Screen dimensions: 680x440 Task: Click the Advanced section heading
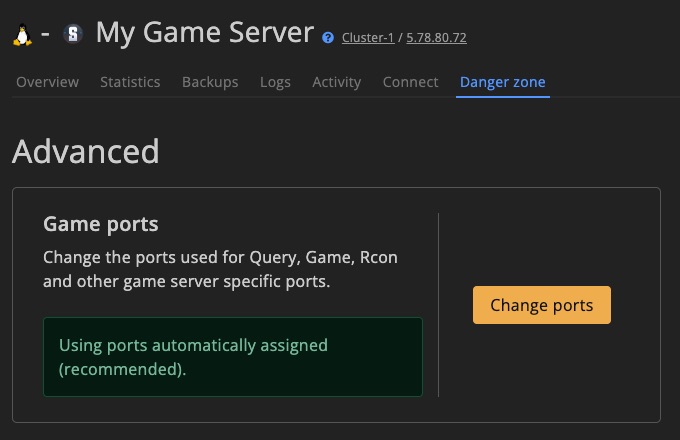point(86,151)
